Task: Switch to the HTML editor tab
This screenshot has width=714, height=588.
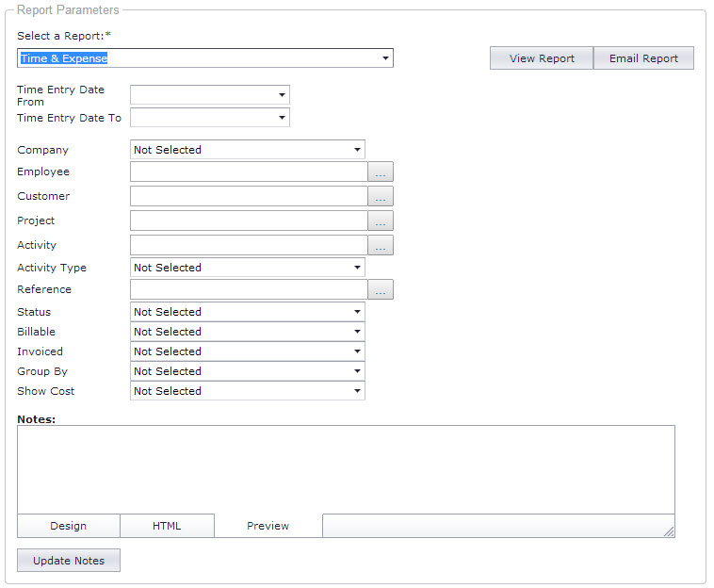Action: click(167, 526)
